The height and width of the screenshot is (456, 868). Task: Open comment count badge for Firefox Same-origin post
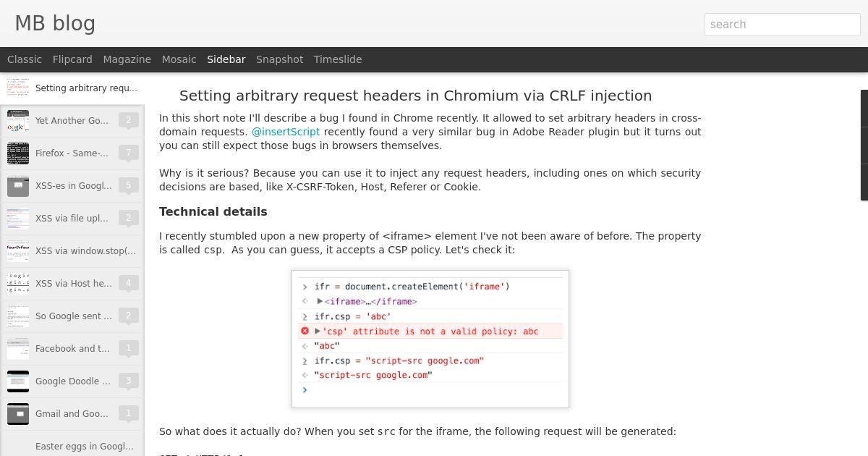point(128,153)
